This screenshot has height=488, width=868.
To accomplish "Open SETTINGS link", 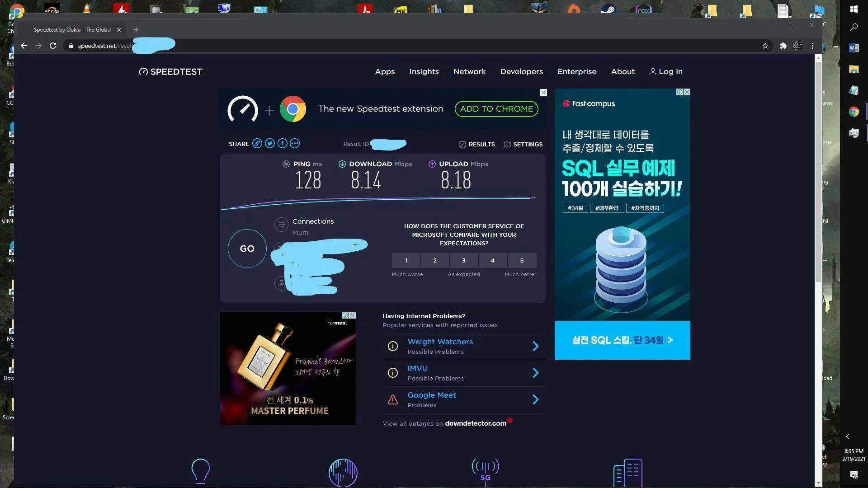I will 523,144.
